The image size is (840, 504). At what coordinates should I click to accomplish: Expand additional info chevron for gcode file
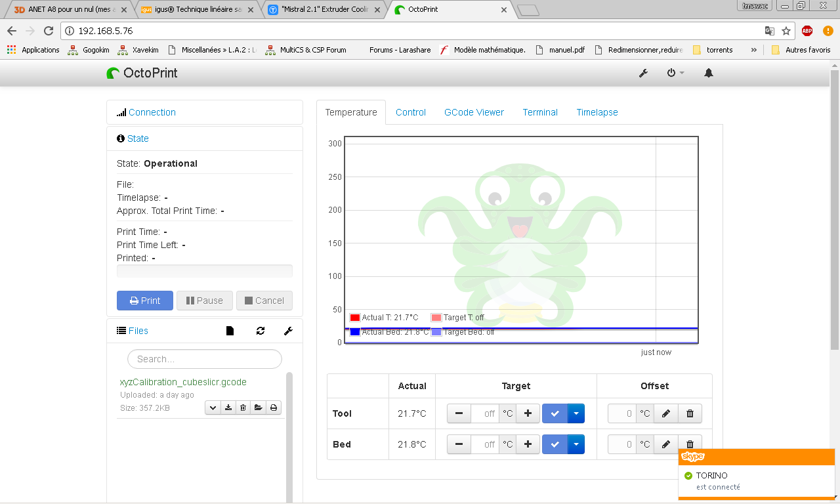click(x=213, y=408)
